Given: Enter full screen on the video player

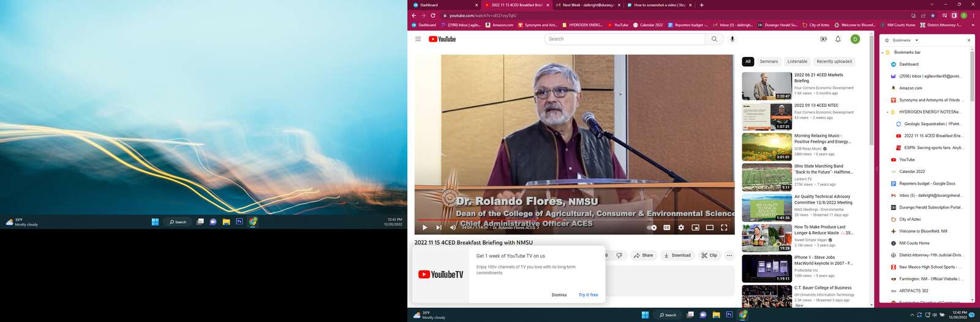Looking at the screenshot, I should 724,228.
